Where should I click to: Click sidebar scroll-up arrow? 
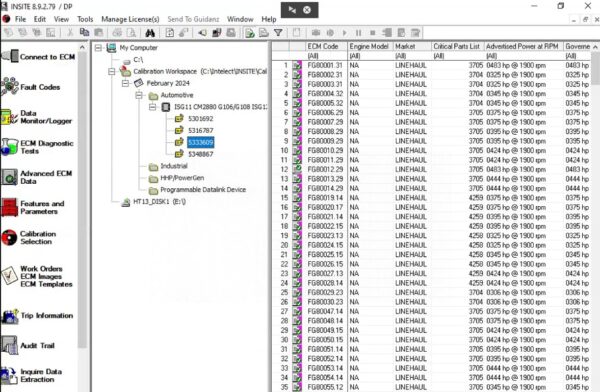tap(82, 47)
